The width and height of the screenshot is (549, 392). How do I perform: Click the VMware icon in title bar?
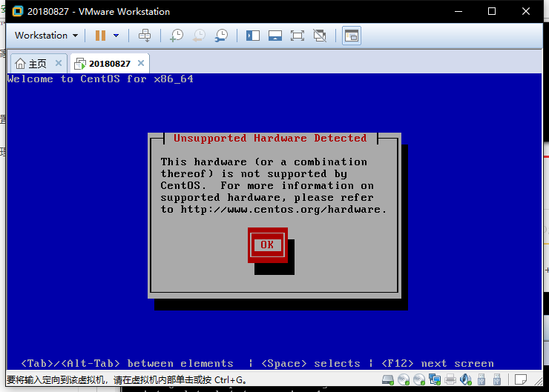coord(18,12)
